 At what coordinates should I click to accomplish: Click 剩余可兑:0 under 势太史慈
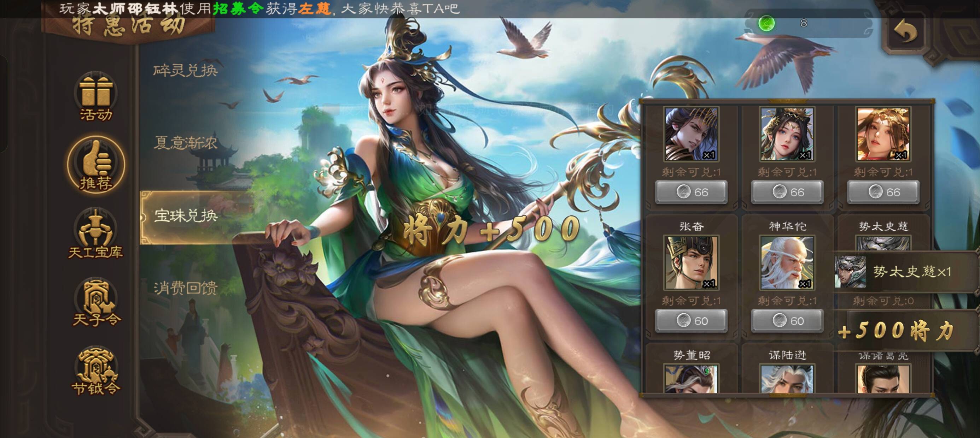pos(883,301)
